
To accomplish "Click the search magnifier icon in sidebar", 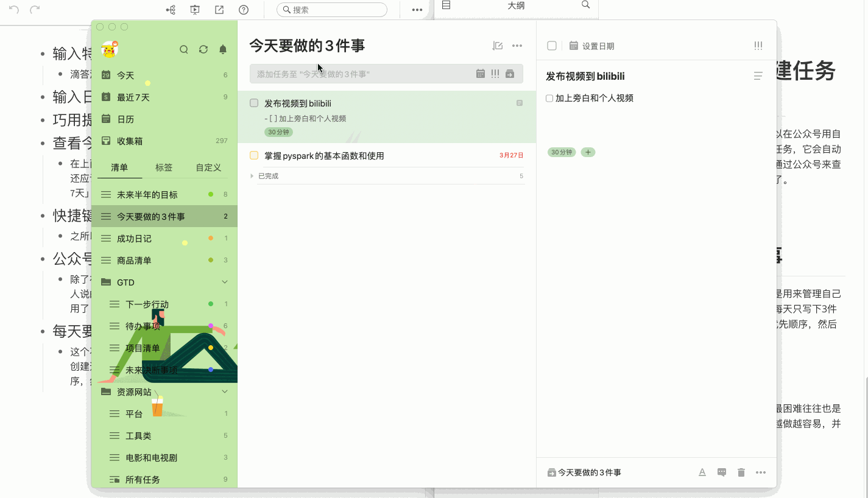I will 183,50.
